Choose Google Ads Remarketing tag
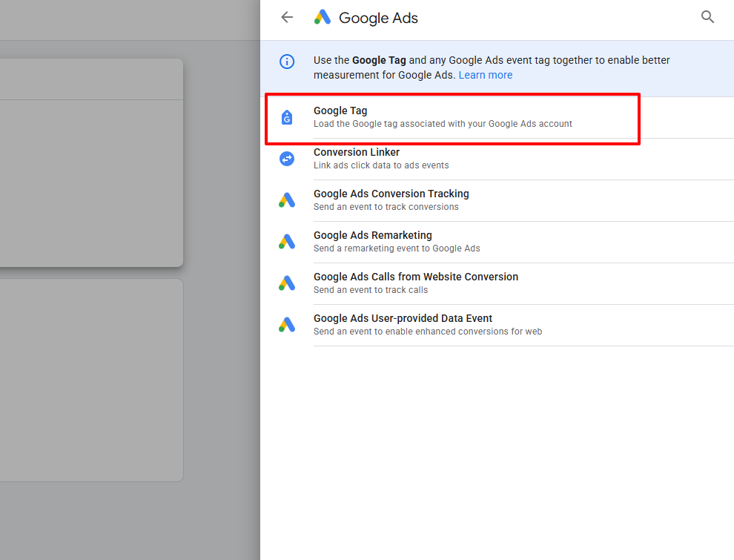734x560 pixels. [497, 242]
